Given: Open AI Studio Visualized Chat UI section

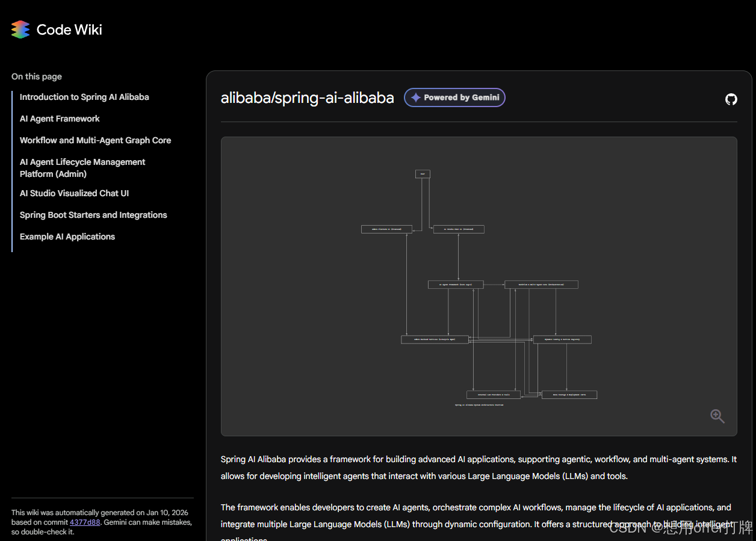Looking at the screenshot, I should click(74, 193).
